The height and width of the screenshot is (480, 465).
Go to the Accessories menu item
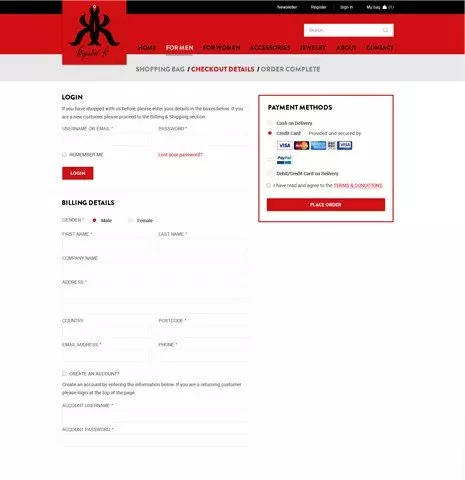[270, 48]
